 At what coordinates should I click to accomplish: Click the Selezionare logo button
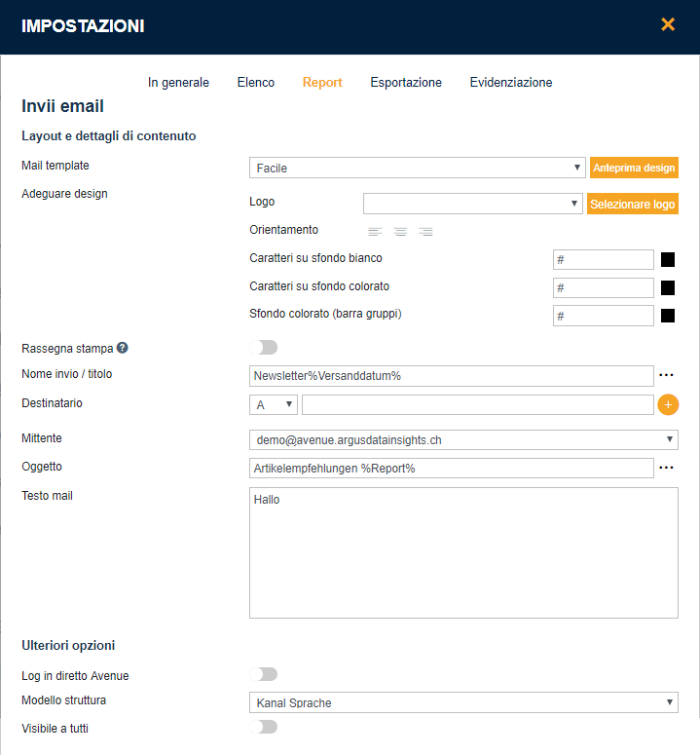click(x=633, y=204)
